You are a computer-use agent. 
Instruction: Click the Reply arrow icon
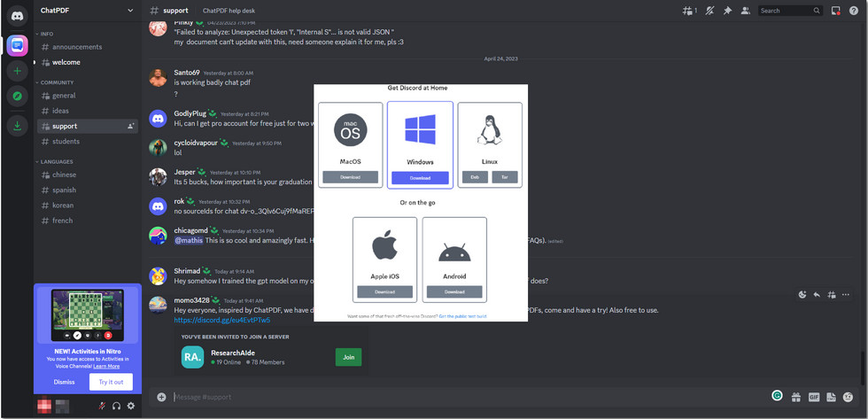click(x=817, y=295)
